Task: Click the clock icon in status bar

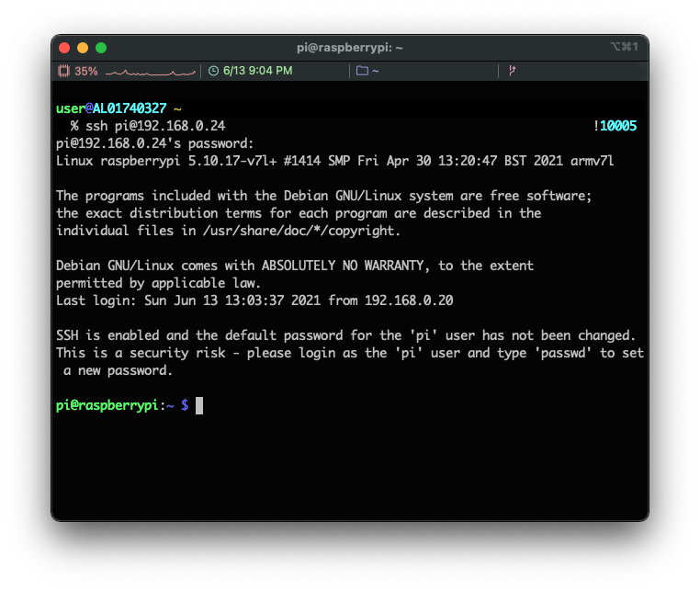Action: click(214, 71)
